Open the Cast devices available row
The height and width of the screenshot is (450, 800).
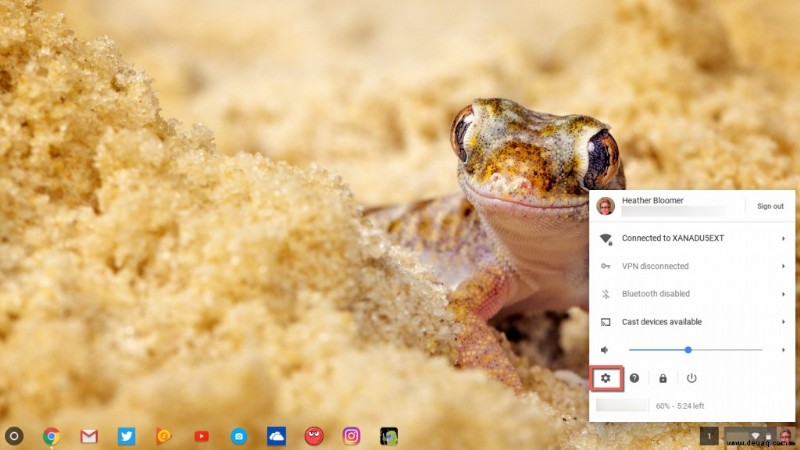pyautogui.click(x=692, y=322)
